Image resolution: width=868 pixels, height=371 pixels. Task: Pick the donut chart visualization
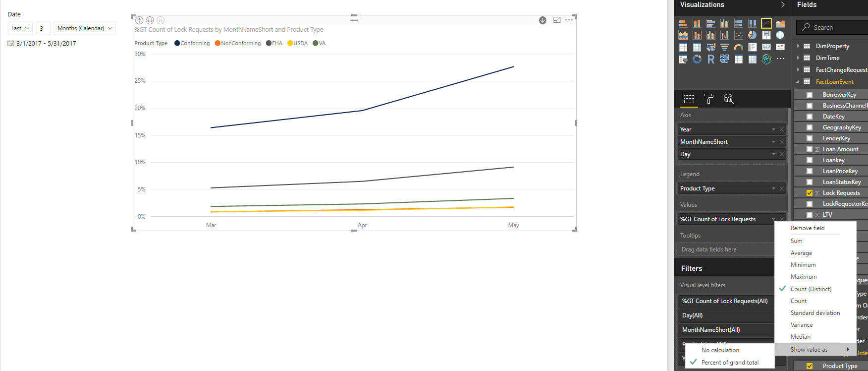click(x=697, y=60)
